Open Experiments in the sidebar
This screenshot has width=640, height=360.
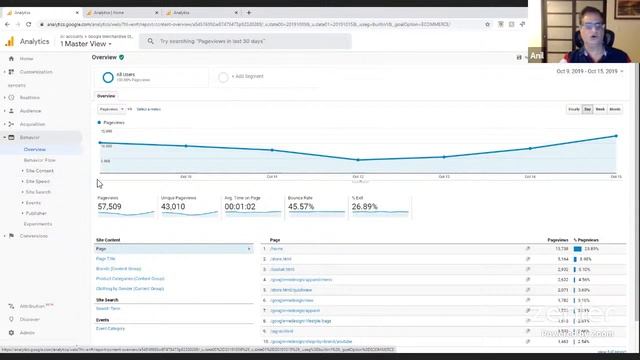[x=38, y=224]
